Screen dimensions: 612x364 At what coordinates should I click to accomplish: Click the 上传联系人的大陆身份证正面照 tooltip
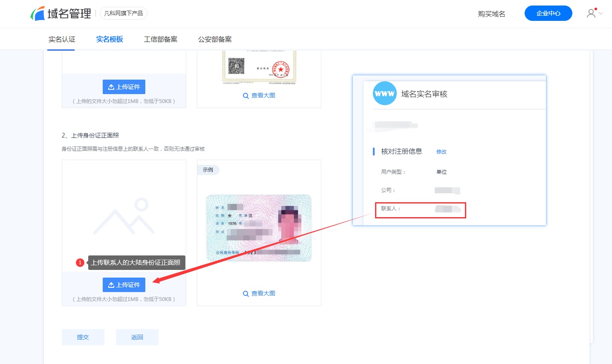136,263
